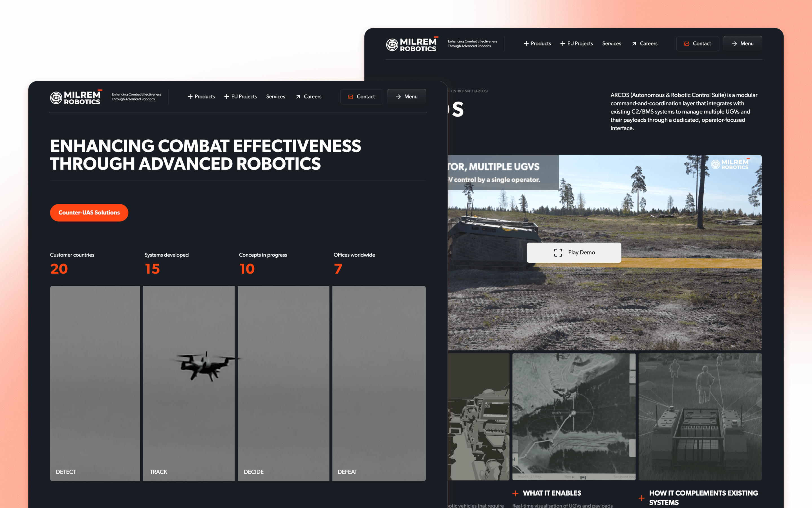Open Careers link in back window
812x508 pixels.
coord(645,44)
